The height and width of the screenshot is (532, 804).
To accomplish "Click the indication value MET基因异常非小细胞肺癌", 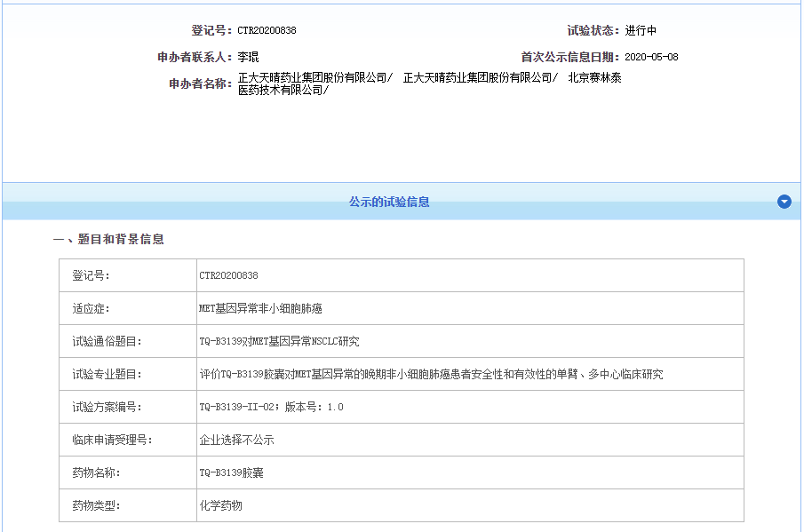I will click(260, 308).
